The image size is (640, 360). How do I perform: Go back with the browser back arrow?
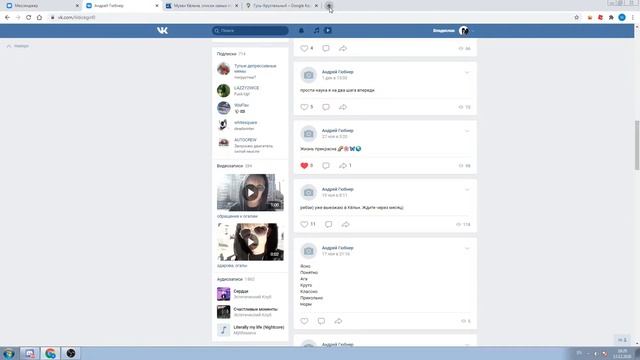pos(7,18)
